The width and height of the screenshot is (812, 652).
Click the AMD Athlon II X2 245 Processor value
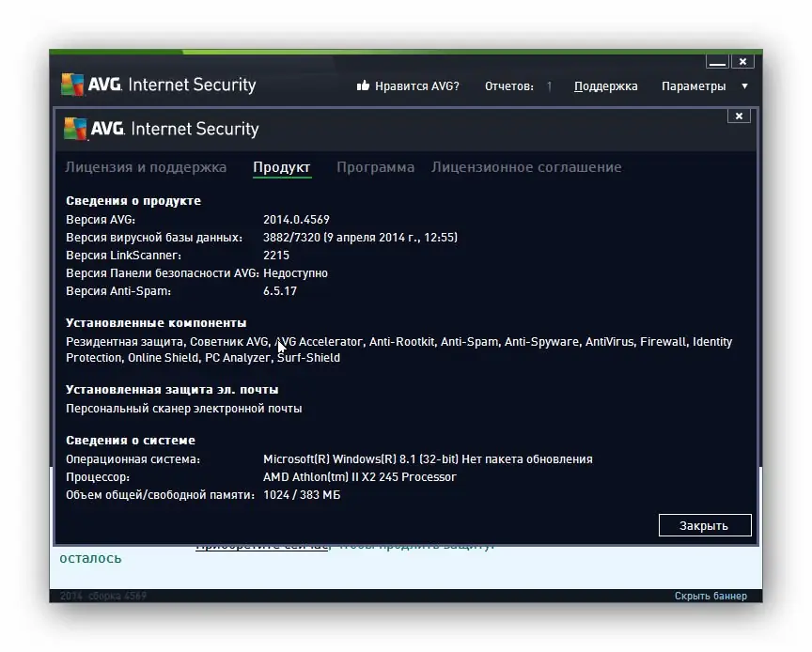(359, 477)
